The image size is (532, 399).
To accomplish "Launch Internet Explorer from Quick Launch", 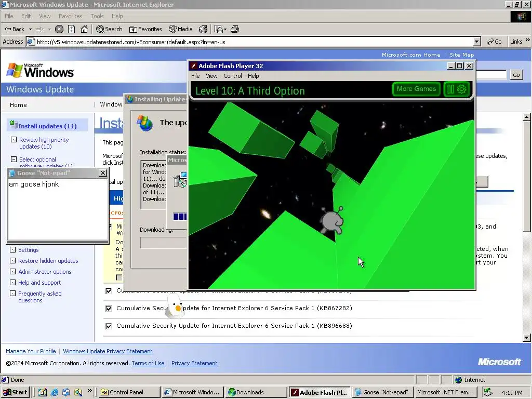I will tap(54, 392).
